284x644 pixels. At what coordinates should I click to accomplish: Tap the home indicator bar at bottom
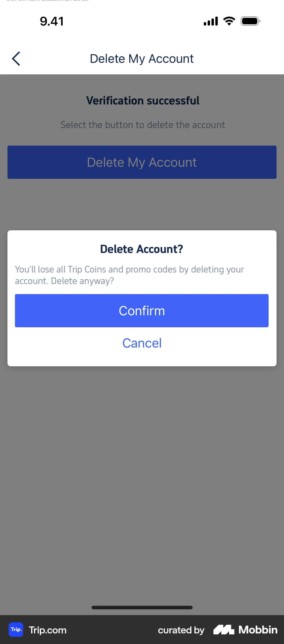click(142, 607)
